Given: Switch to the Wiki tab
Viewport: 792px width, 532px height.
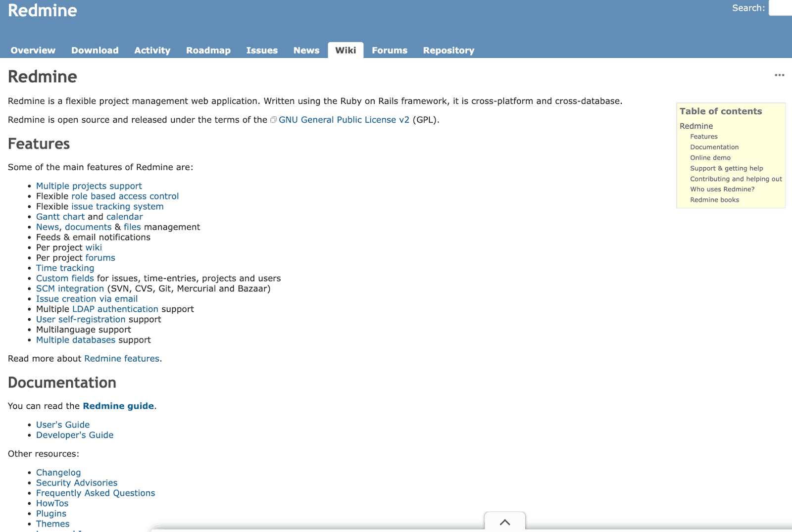Looking at the screenshot, I should [x=345, y=50].
